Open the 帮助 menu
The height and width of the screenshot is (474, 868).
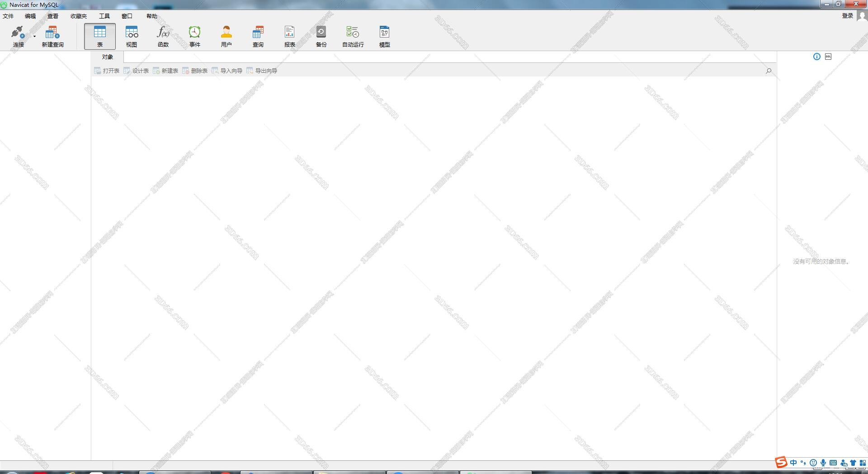[152, 16]
